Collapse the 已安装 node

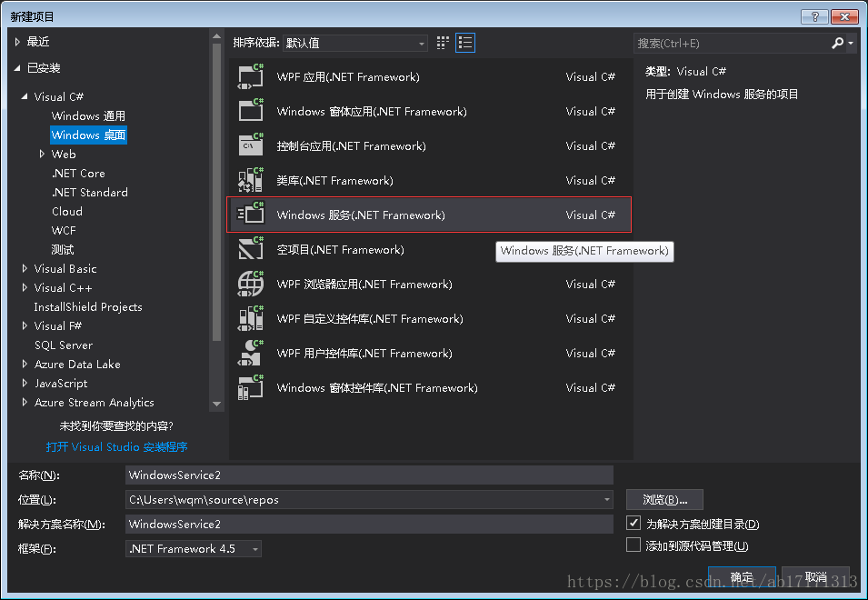coord(17,68)
